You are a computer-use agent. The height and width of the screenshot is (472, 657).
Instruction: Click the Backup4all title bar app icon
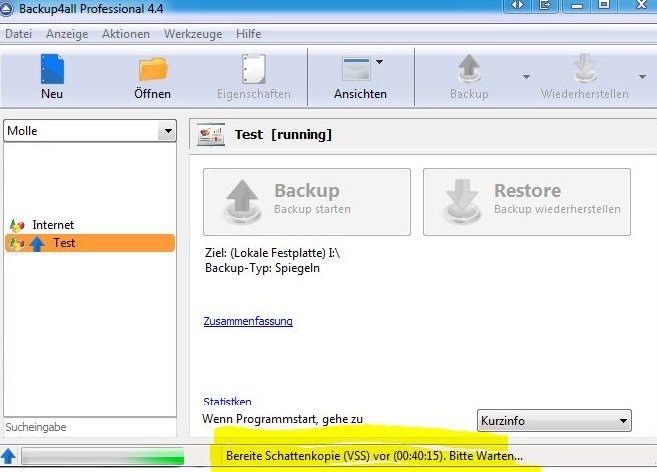[6, 8]
